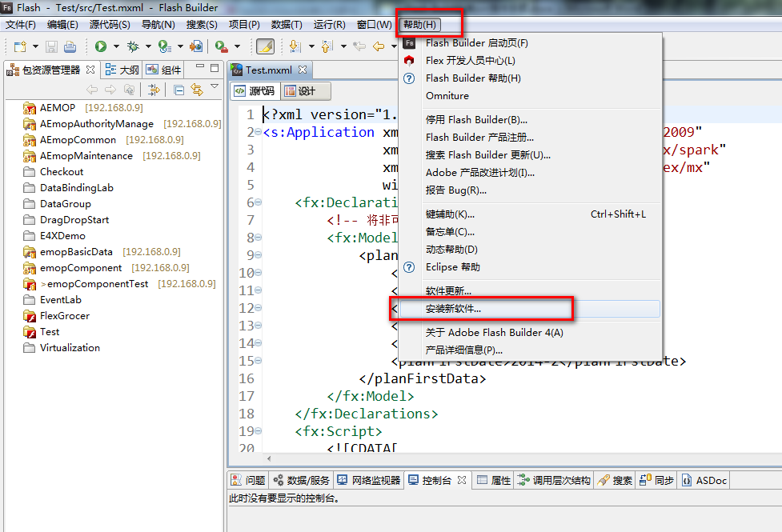Toggle Mark Occurrences highlighter button

tap(265, 46)
